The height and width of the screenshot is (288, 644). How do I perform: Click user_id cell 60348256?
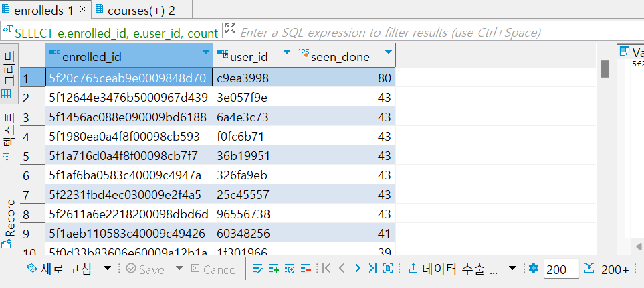click(x=253, y=234)
